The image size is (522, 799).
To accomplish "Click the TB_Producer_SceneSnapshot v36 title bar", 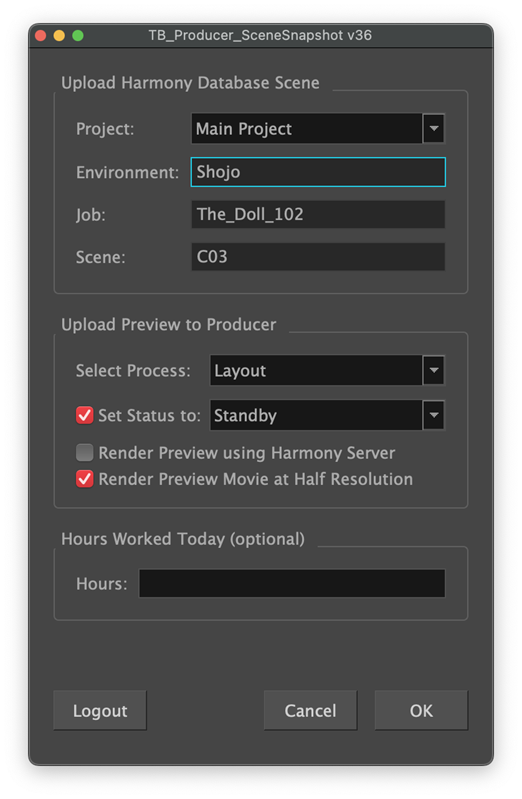I will 260,35.
